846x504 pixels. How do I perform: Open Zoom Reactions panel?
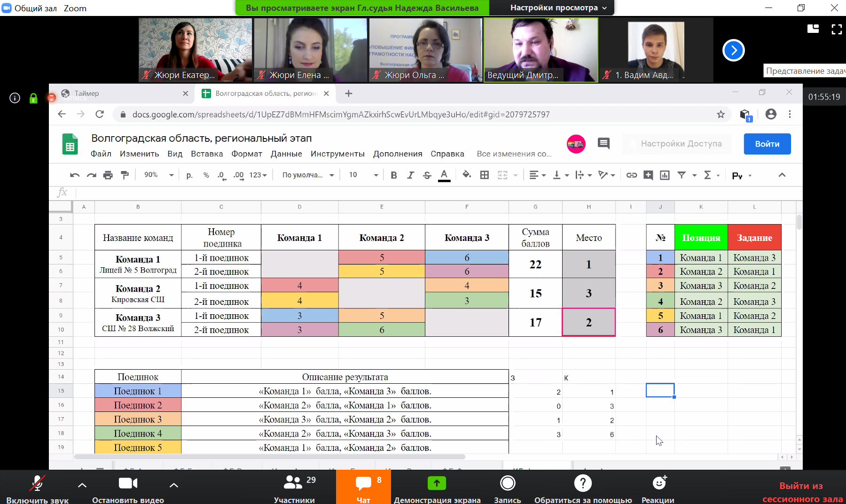click(x=658, y=488)
